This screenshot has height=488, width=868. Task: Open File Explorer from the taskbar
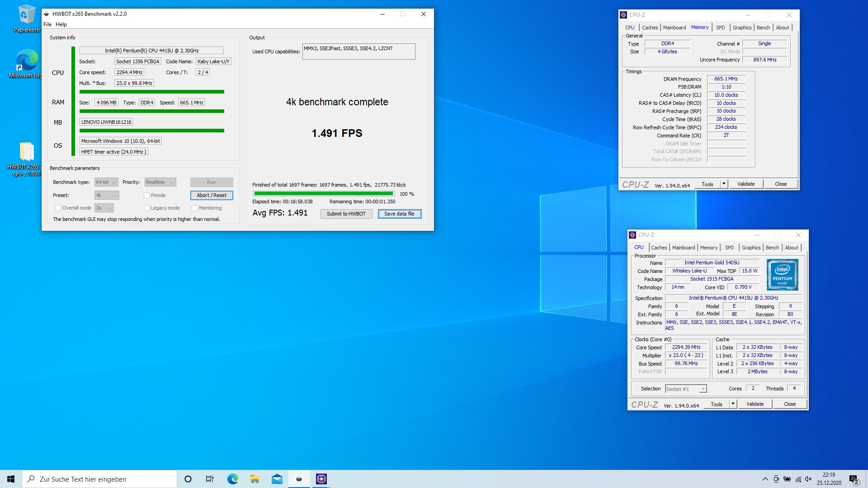click(x=255, y=479)
